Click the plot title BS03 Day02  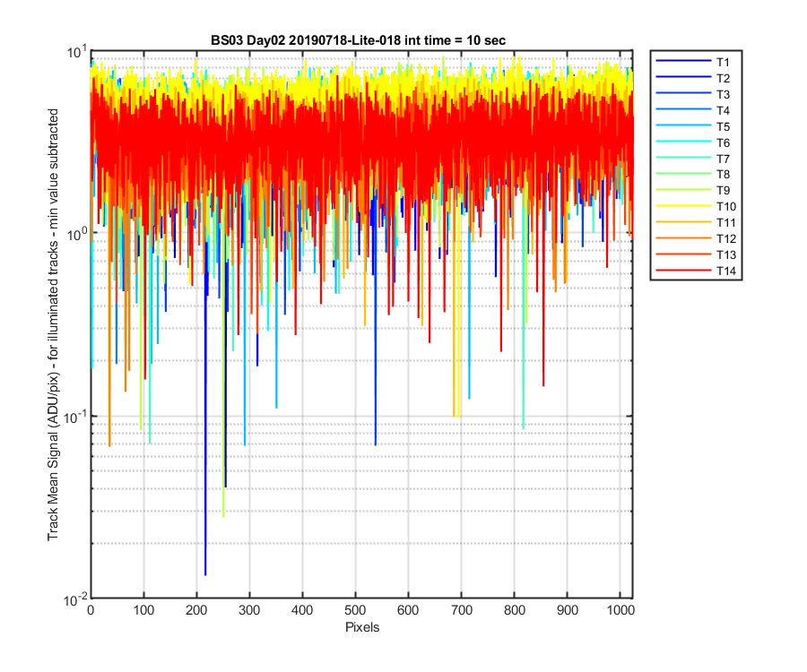[358, 40]
